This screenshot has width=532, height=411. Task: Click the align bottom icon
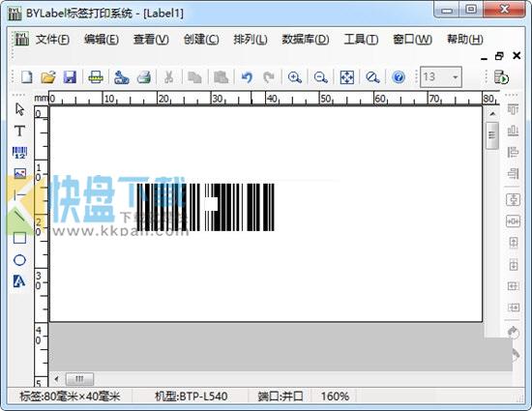click(513, 131)
